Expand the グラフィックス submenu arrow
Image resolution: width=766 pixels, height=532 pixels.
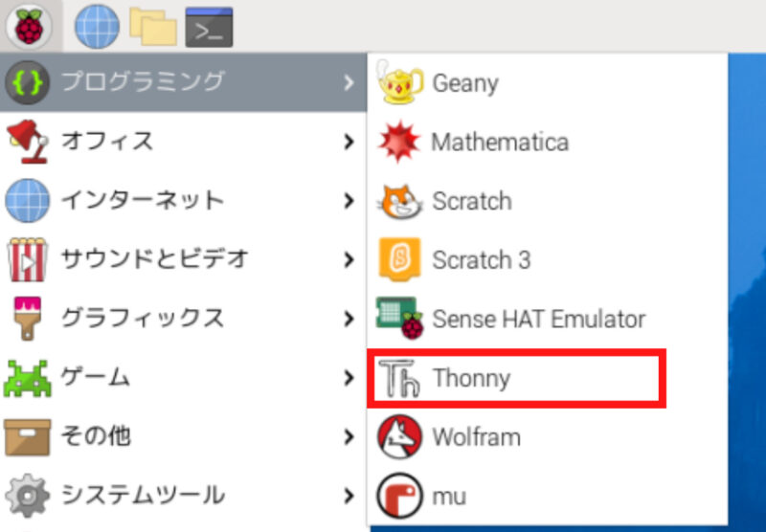[x=349, y=319]
